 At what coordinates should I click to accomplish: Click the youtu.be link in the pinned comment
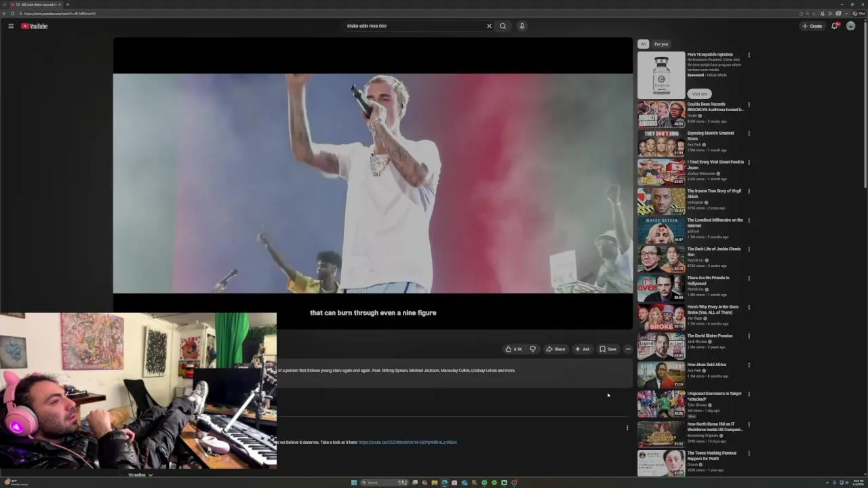[x=408, y=442]
